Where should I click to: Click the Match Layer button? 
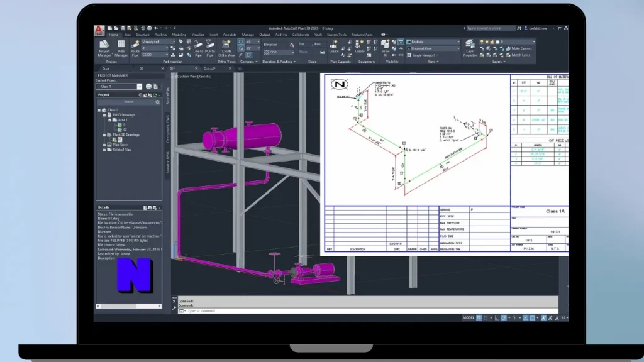point(518,55)
